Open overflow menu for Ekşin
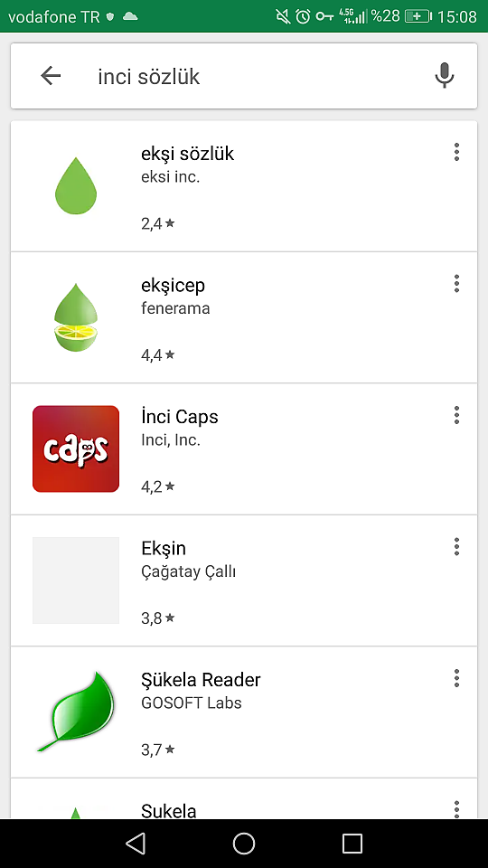Screen dimensions: 488x868 456,546
